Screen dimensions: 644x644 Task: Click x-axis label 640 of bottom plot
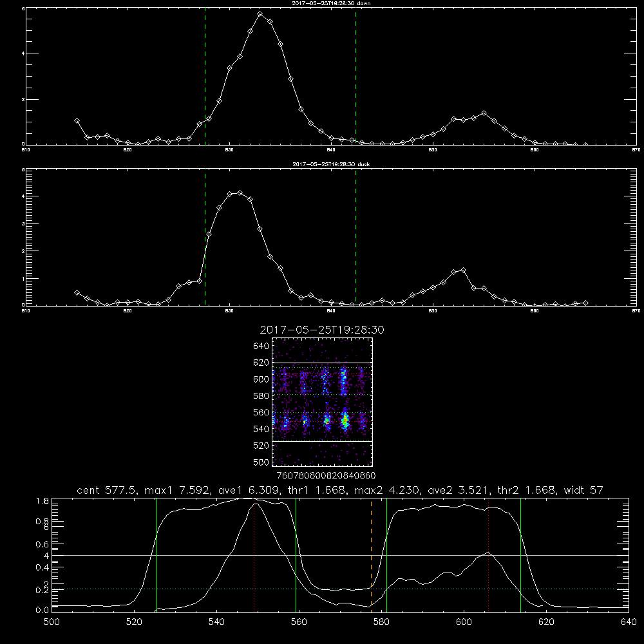pos(629,622)
